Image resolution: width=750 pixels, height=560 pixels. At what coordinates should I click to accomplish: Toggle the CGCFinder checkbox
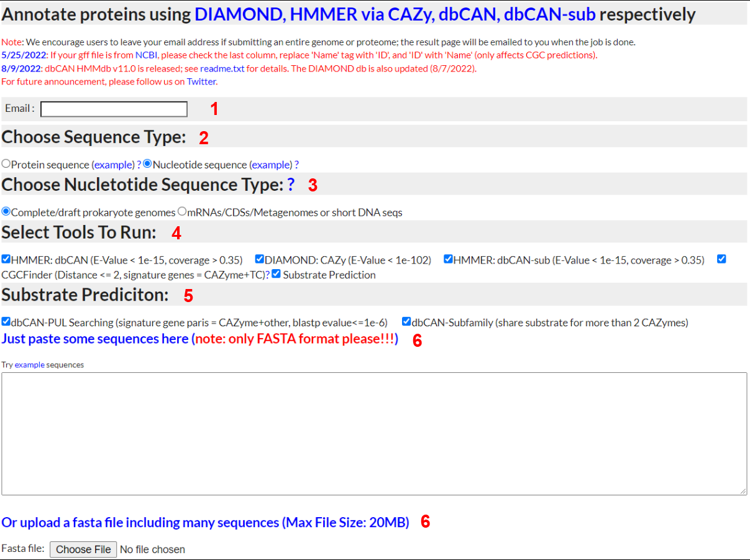click(x=721, y=259)
